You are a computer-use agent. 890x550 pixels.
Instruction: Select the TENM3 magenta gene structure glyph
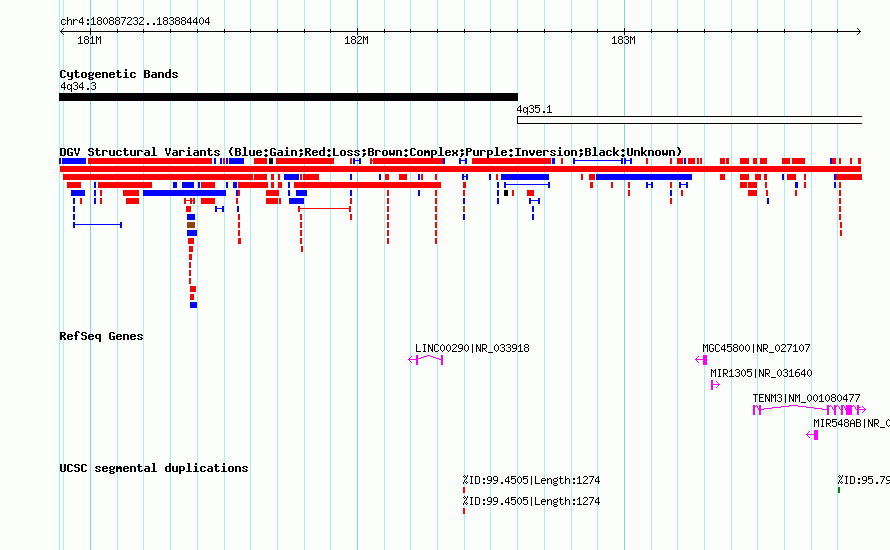coord(809,410)
